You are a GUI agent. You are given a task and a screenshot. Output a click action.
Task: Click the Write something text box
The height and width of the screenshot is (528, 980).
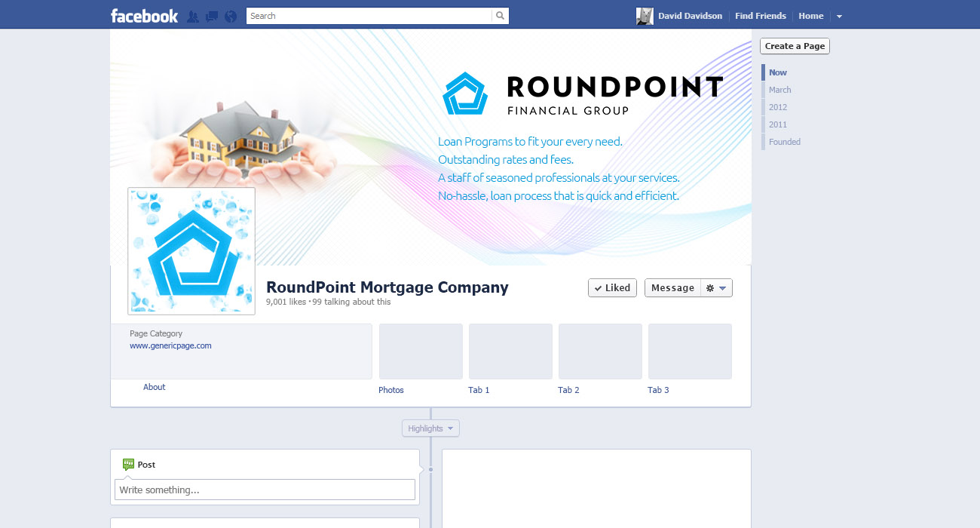[265, 490]
